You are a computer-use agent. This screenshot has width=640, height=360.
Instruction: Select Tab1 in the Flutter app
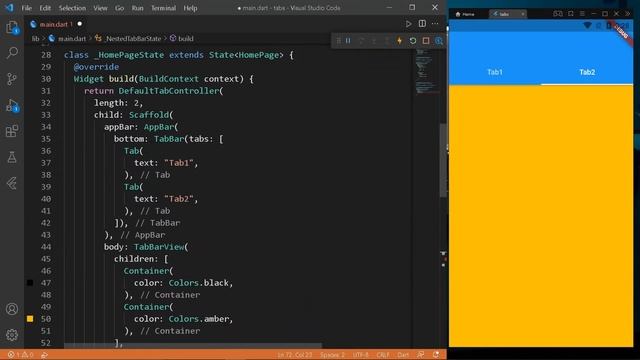tap(495, 72)
